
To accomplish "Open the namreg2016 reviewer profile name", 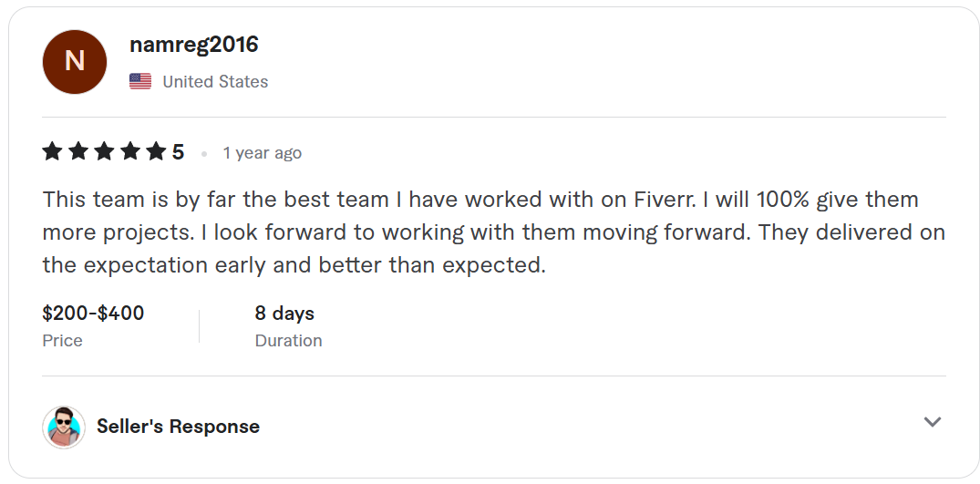I will [194, 45].
